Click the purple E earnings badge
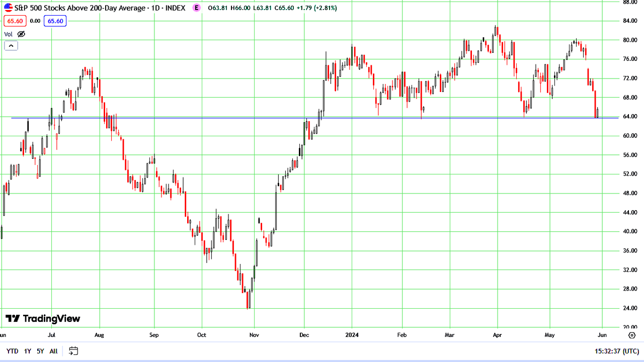The image size is (644, 362). point(197,8)
